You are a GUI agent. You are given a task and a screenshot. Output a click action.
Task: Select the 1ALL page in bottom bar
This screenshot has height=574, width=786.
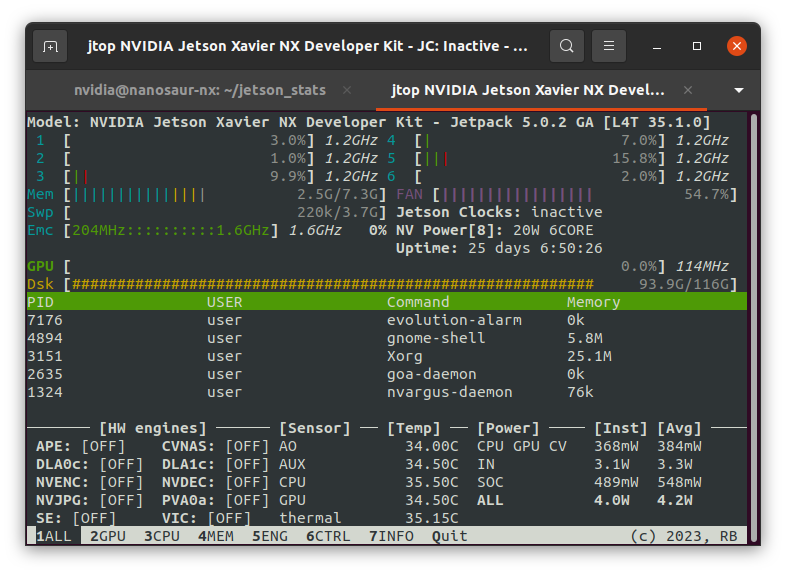coord(54,536)
